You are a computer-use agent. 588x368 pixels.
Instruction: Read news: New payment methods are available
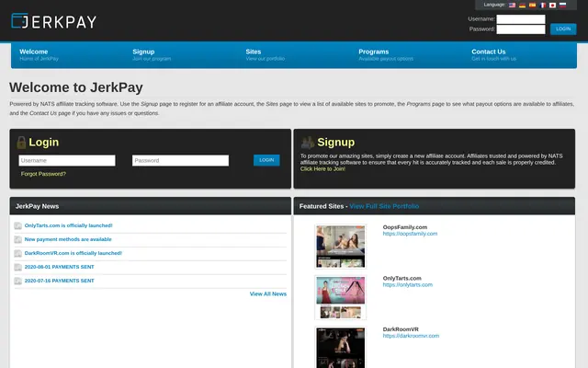(x=68, y=239)
